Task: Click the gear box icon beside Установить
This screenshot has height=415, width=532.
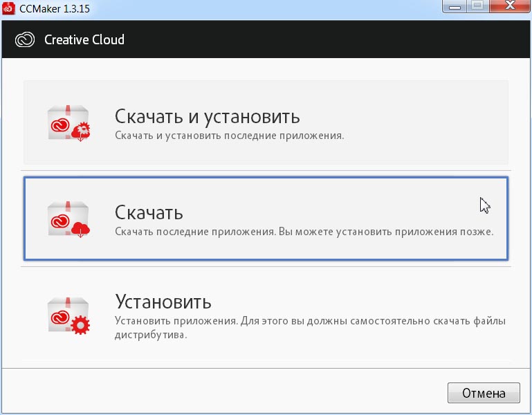Action: coord(69,316)
